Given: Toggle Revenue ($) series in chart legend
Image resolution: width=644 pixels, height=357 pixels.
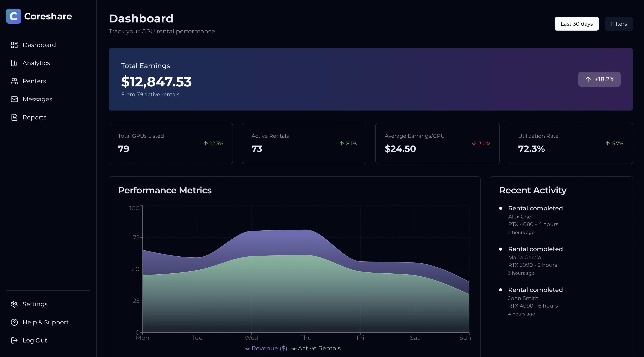Looking at the screenshot, I should pos(266,349).
